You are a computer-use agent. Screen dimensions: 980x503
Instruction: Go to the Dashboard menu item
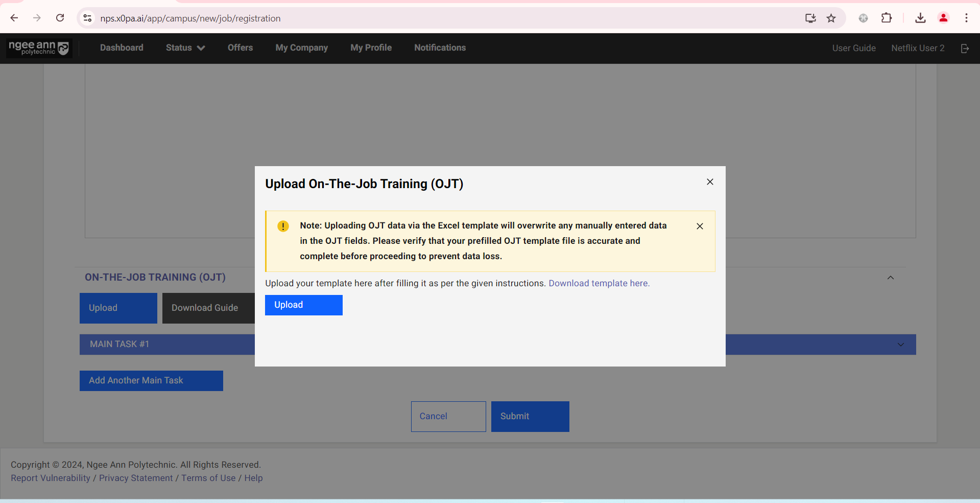[x=122, y=48]
